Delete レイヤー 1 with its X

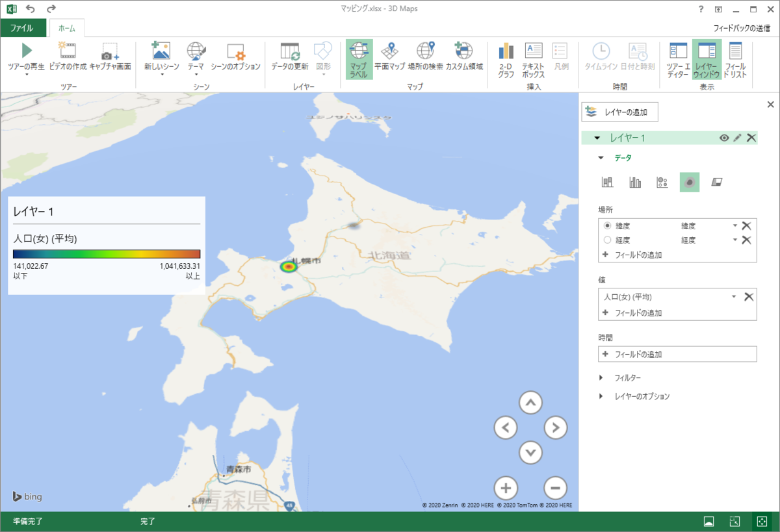click(x=751, y=138)
